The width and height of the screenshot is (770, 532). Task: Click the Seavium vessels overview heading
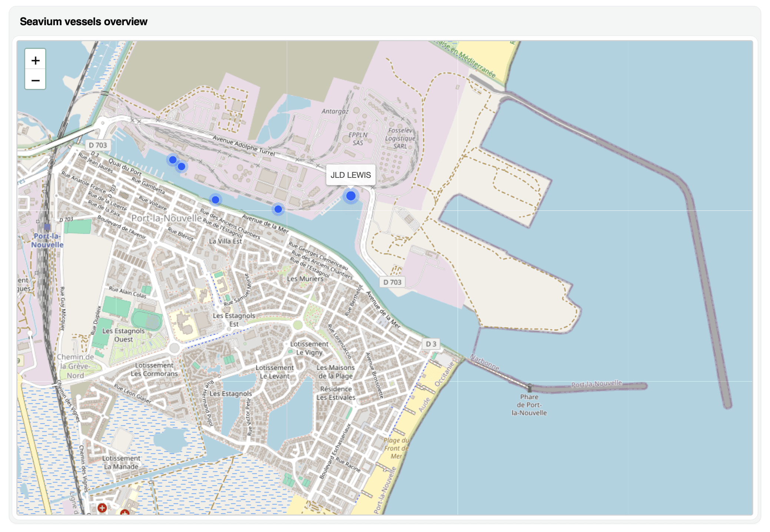click(x=83, y=21)
